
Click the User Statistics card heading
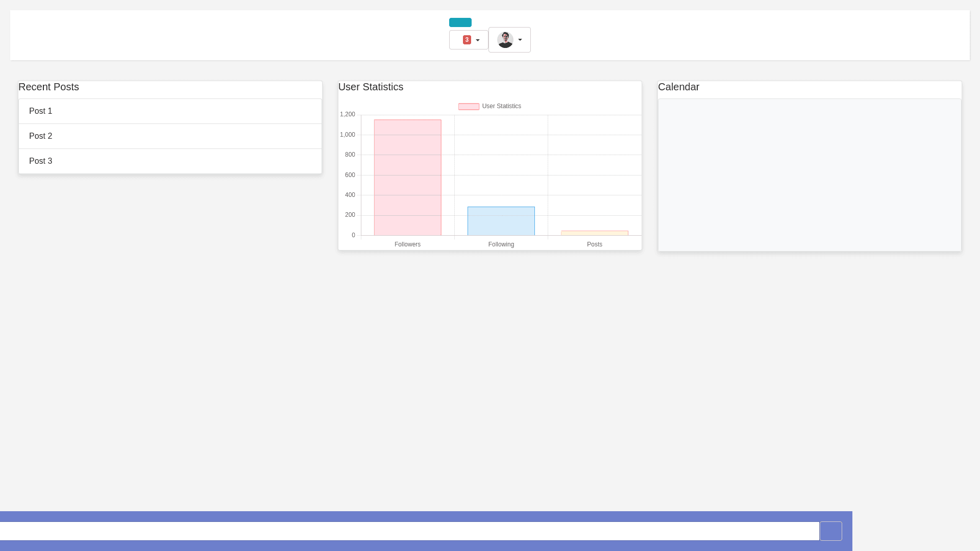(x=371, y=87)
